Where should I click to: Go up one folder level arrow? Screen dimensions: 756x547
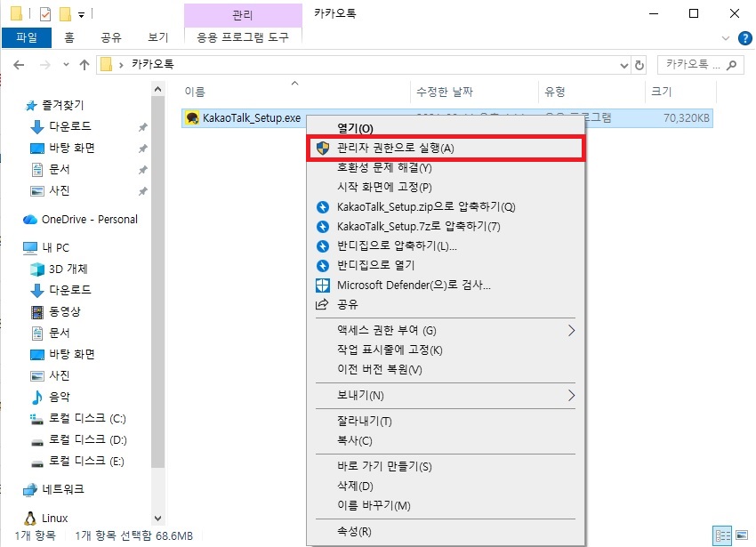click(x=84, y=65)
